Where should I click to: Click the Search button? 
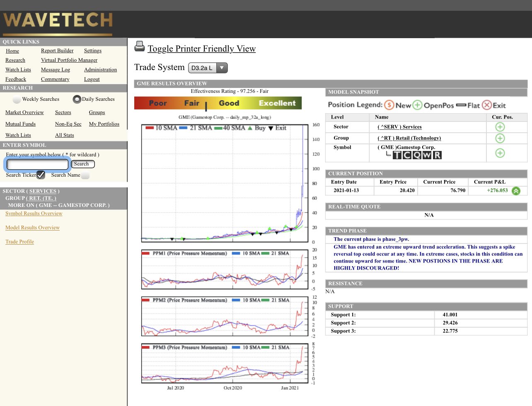click(x=82, y=164)
